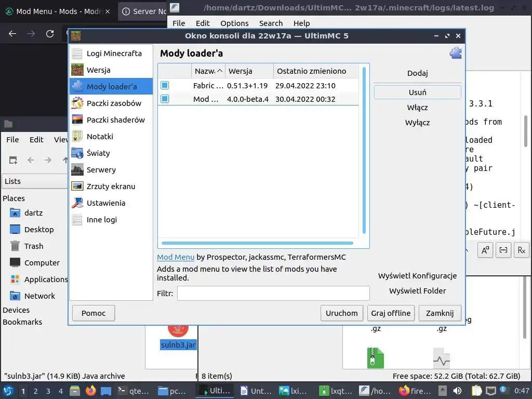Focus the Filtr input field
This screenshot has height=399, width=532.
273,293
